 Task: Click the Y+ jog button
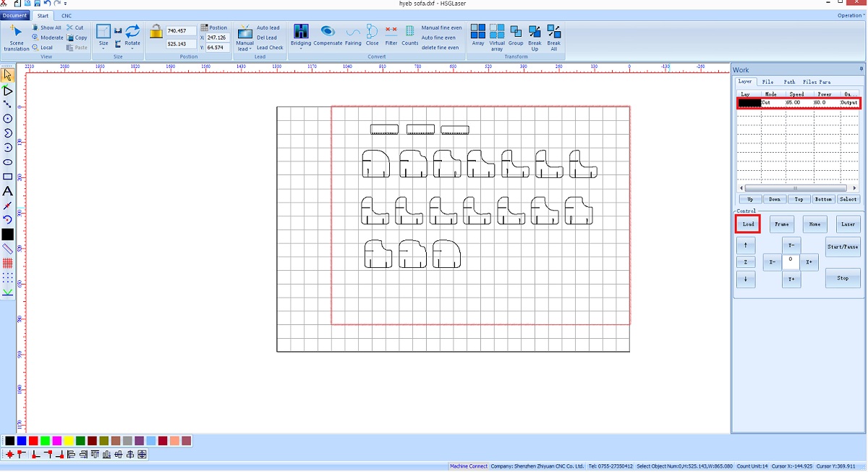pyautogui.click(x=791, y=279)
